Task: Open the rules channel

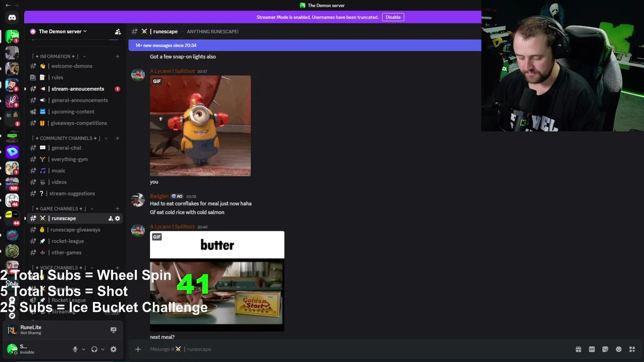Action: pyautogui.click(x=74, y=77)
